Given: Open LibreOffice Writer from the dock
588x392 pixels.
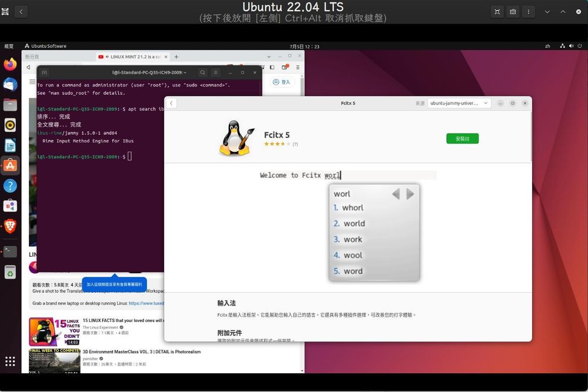Looking at the screenshot, I should [x=9, y=145].
